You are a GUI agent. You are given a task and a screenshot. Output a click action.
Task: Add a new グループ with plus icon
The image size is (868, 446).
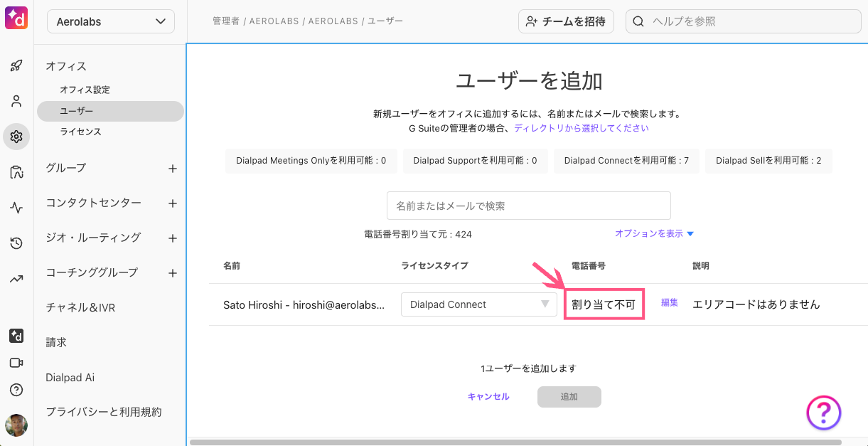(x=172, y=169)
